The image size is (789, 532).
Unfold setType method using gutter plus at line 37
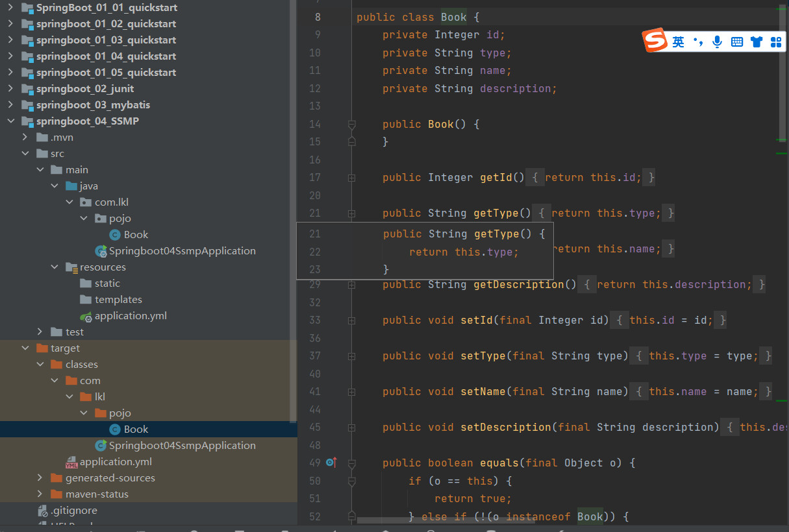point(351,356)
